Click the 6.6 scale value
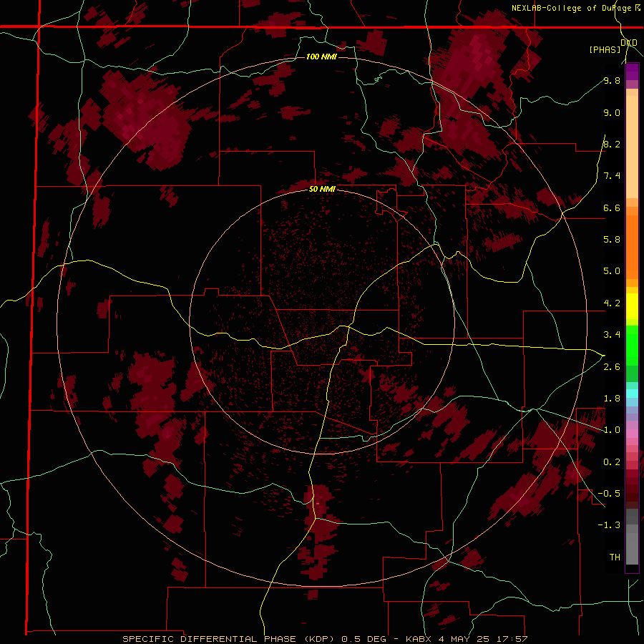Image resolution: width=644 pixels, height=644 pixels. click(612, 208)
